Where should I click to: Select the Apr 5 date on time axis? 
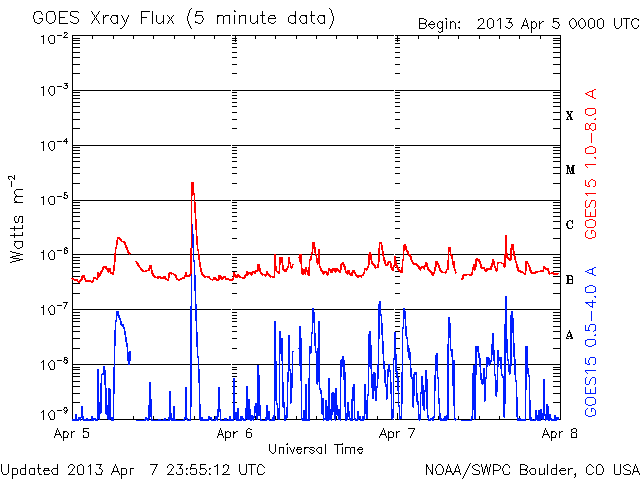click(74, 434)
